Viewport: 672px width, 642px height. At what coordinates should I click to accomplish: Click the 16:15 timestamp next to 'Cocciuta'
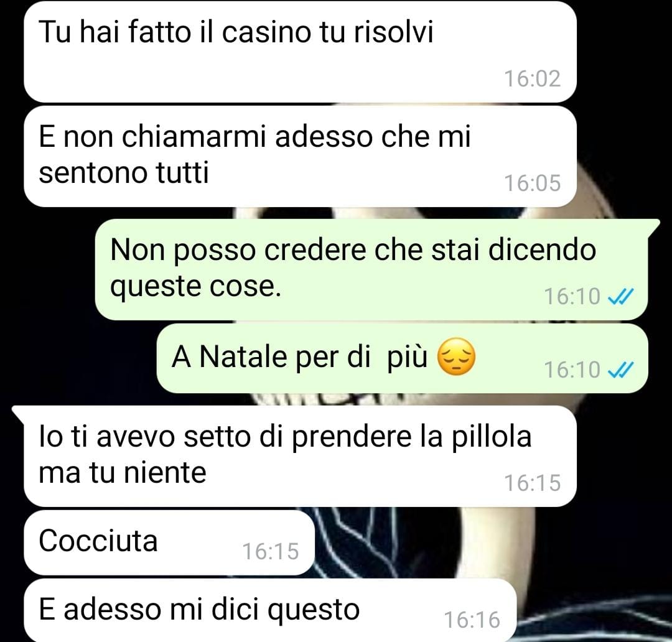pos(271,551)
